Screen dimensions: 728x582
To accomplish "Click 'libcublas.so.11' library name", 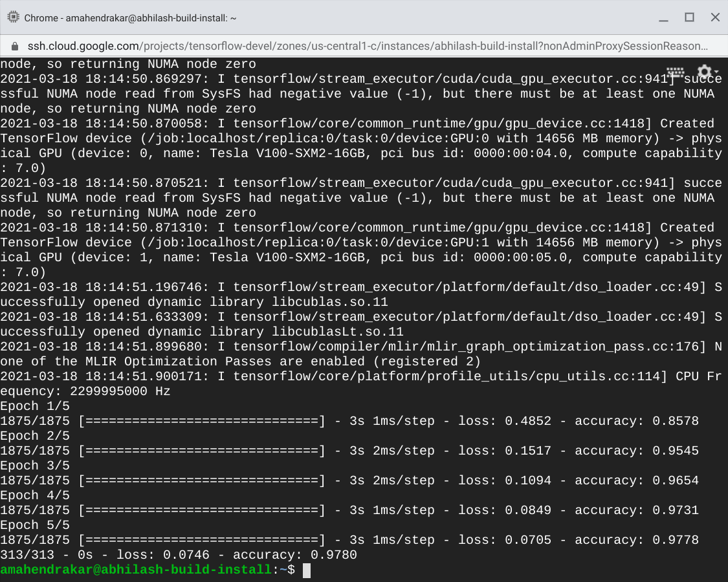I will pos(329,302).
